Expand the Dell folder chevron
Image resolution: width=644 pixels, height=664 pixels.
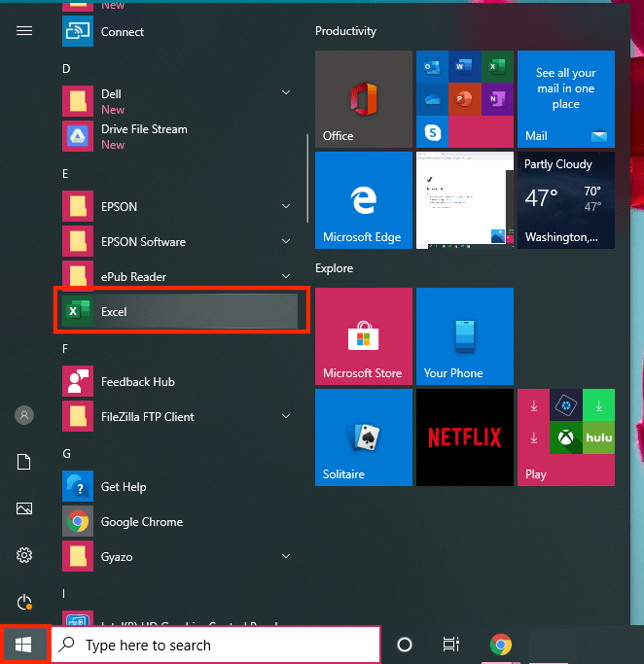coord(286,92)
